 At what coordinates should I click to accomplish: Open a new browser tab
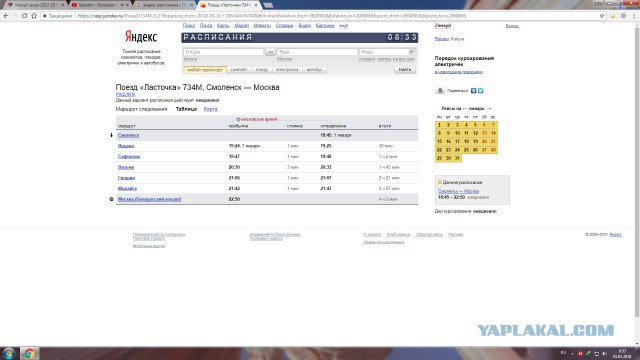(x=268, y=5)
